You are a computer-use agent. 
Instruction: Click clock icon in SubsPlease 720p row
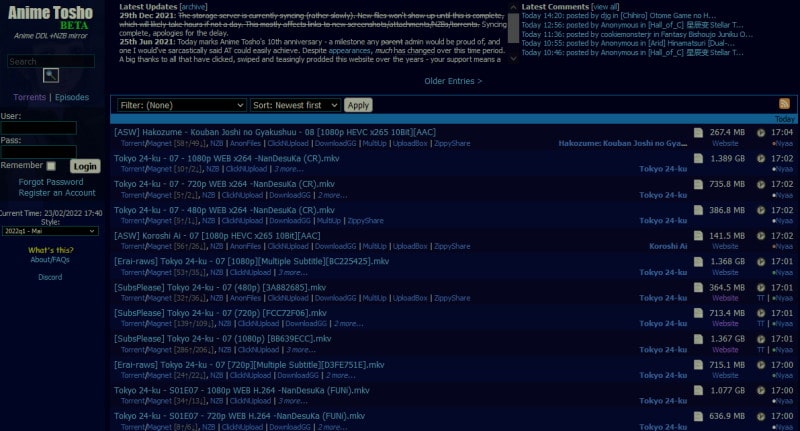pyautogui.click(x=761, y=313)
